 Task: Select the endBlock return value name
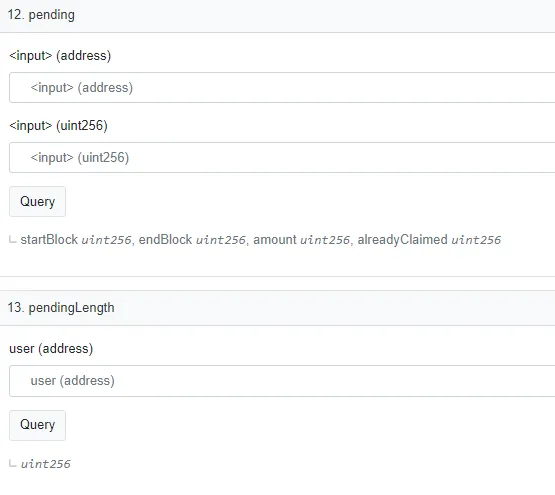pyautogui.click(x=165, y=240)
